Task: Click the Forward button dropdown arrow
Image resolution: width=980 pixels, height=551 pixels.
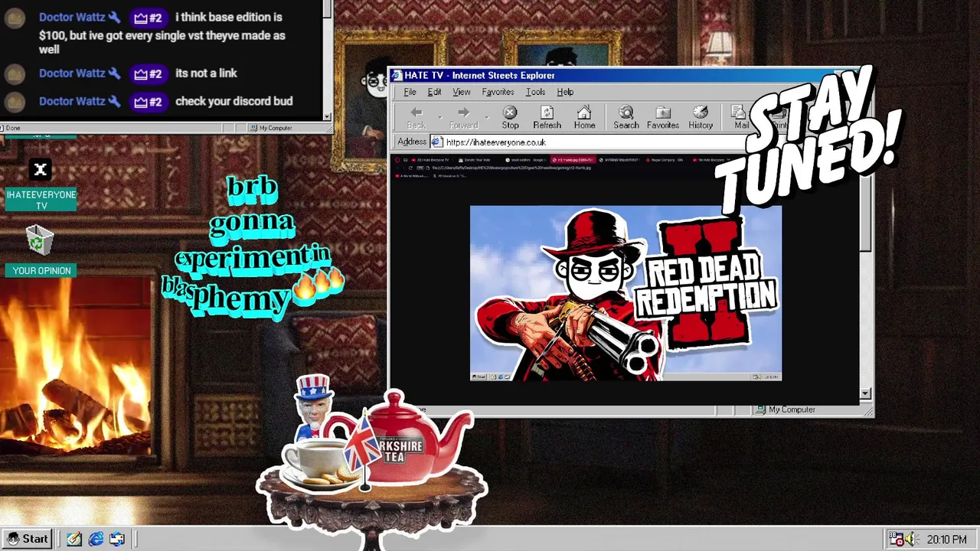Action: click(486, 117)
